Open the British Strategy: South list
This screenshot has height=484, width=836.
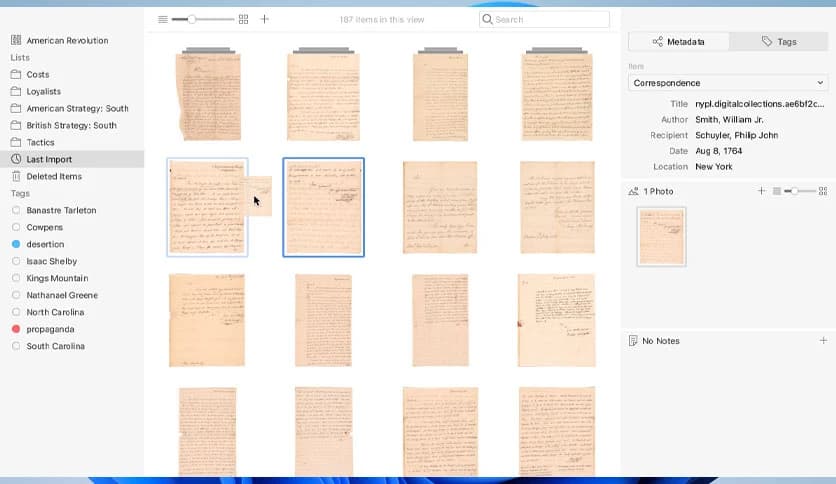71,125
